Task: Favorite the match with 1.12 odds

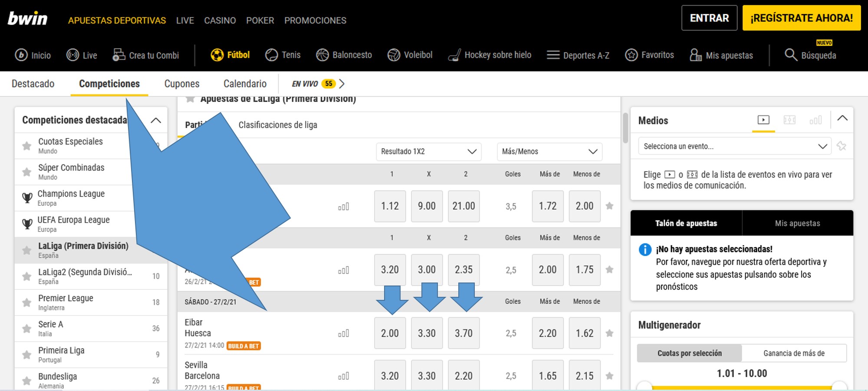Action: (x=609, y=206)
